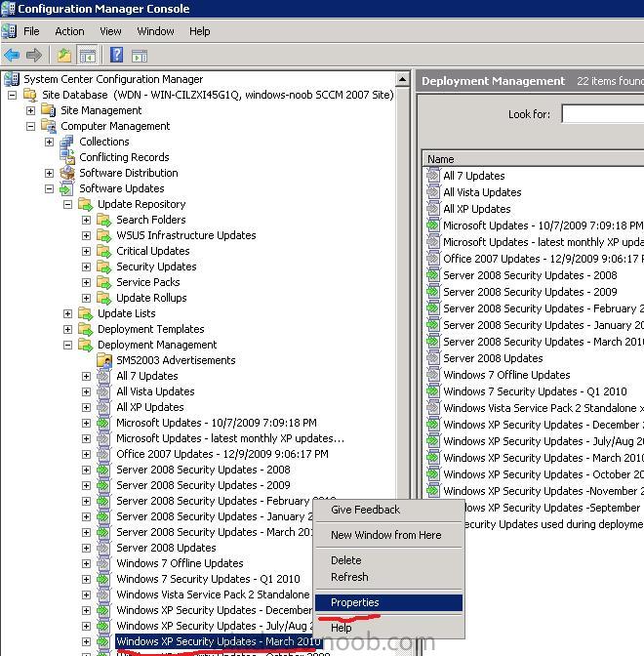Click the Up One Level folder icon
This screenshot has height=656, width=644.
[x=64, y=55]
